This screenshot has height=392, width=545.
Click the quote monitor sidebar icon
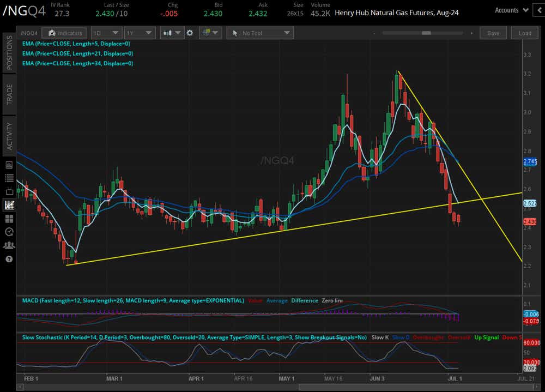pos(9,165)
